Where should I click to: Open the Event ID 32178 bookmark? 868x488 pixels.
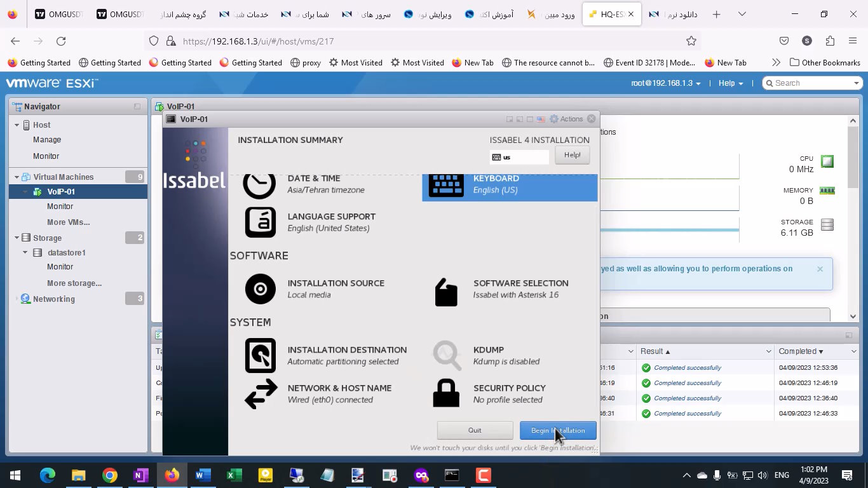click(x=649, y=62)
